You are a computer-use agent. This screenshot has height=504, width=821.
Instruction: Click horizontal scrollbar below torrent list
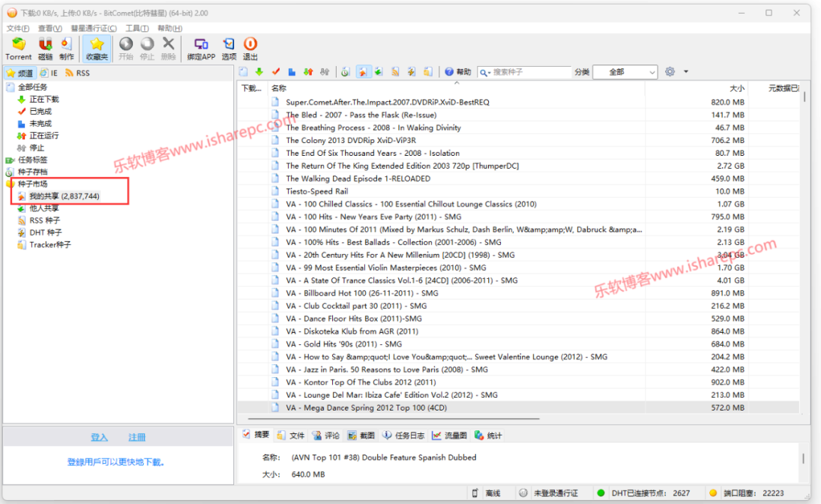point(393,419)
